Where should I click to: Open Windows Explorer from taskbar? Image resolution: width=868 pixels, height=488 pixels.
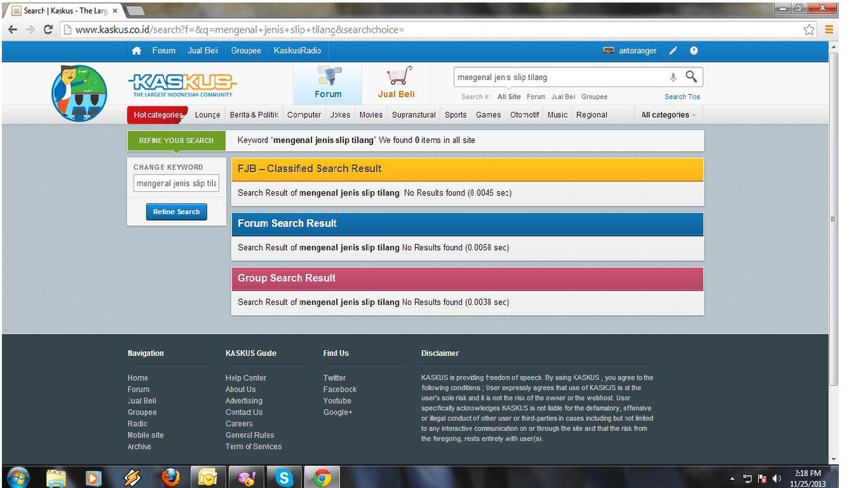pos(56,478)
